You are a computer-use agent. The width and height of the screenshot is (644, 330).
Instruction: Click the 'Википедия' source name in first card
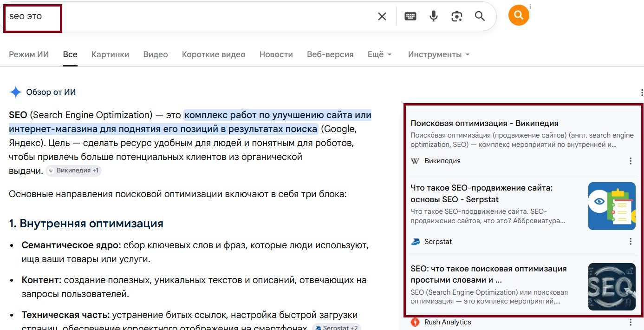click(442, 161)
